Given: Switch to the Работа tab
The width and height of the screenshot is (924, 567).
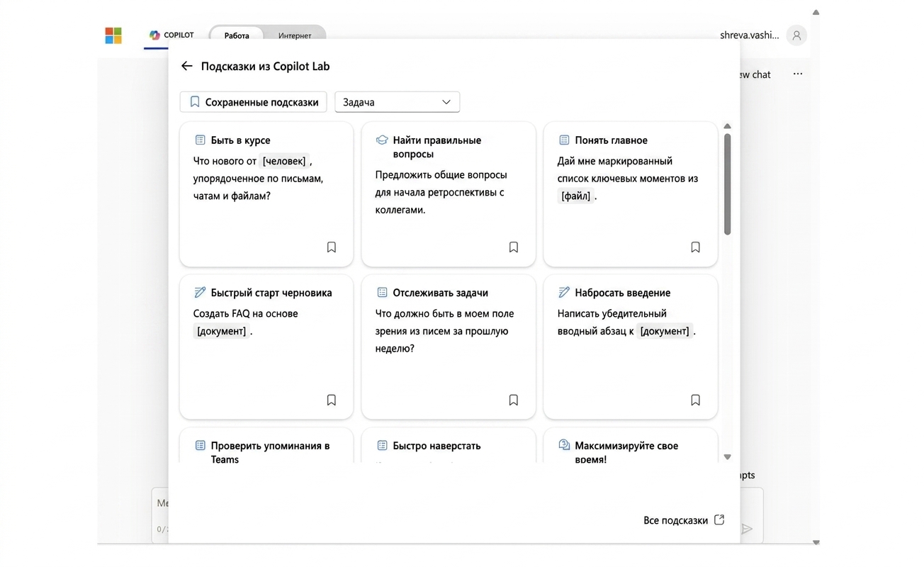Looking at the screenshot, I should pyautogui.click(x=237, y=35).
